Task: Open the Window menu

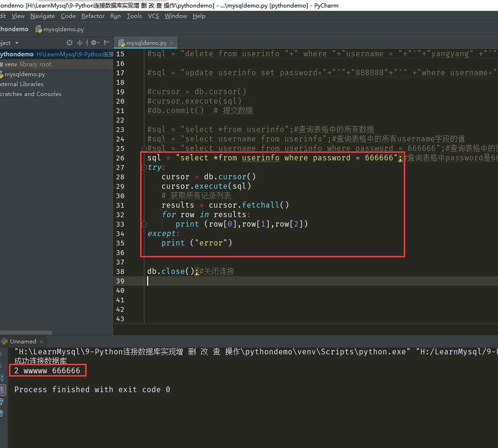Action: coord(176,16)
